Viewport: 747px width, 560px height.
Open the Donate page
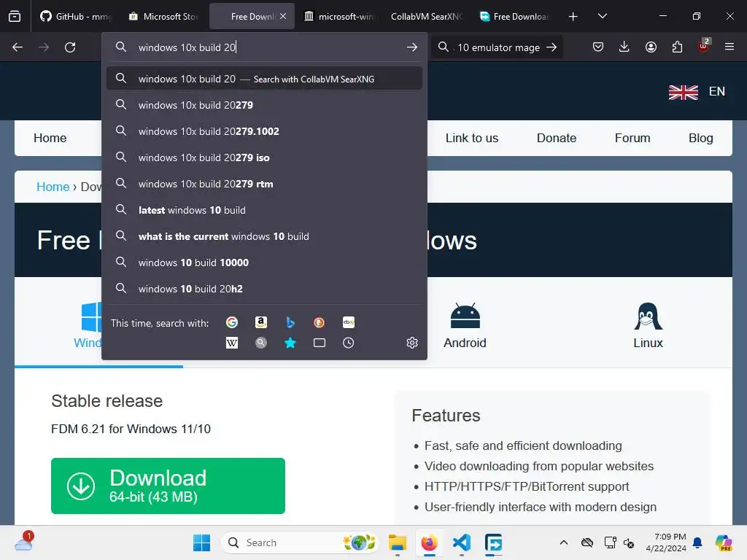pos(557,138)
